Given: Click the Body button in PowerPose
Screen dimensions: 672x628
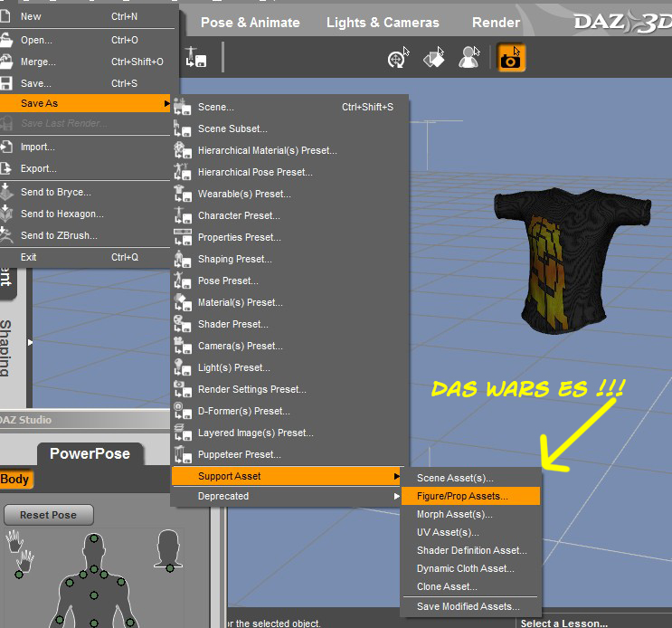Looking at the screenshot, I should coord(15,479).
